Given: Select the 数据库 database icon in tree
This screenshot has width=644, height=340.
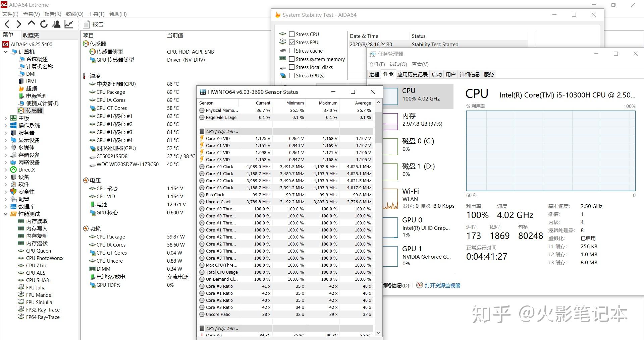Looking at the screenshot, I should [x=13, y=206].
